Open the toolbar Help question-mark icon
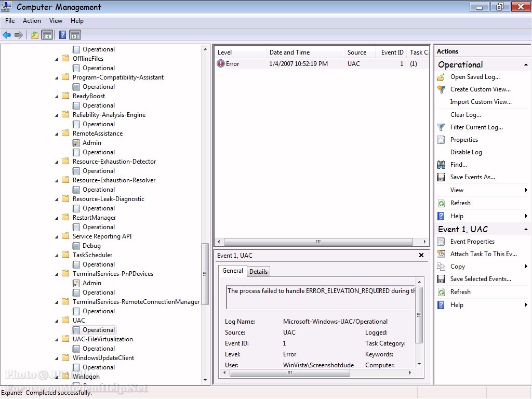Image resolution: width=532 pixels, height=399 pixels. pos(62,35)
